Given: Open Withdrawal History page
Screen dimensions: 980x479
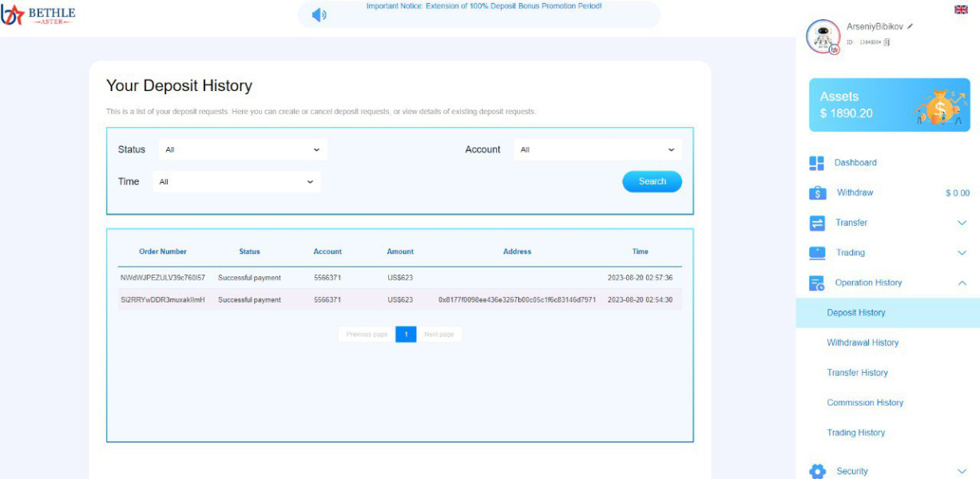Looking at the screenshot, I should (x=863, y=342).
